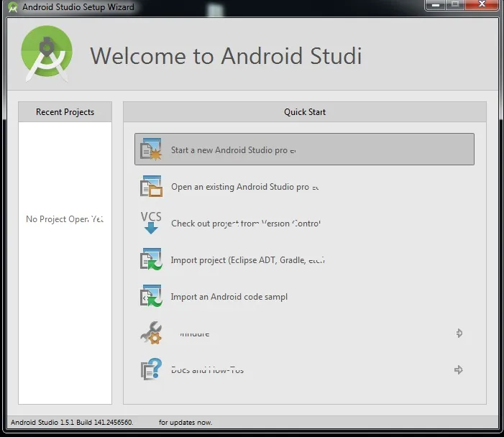This screenshot has width=504, height=437.
Task: Click 'Android Studio 1.5.1 Build' version text
Action: click(x=72, y=422)
